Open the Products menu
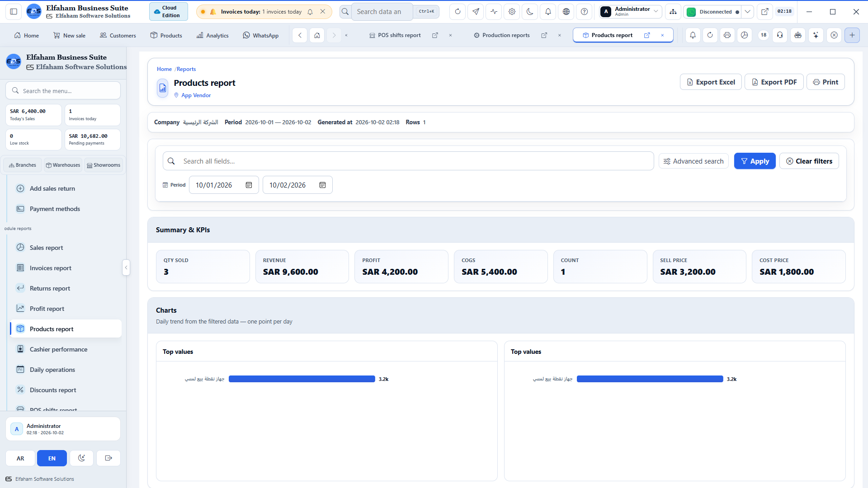This screenshot has height=488, width=868. pyautogui.click(x=166, y=35)
